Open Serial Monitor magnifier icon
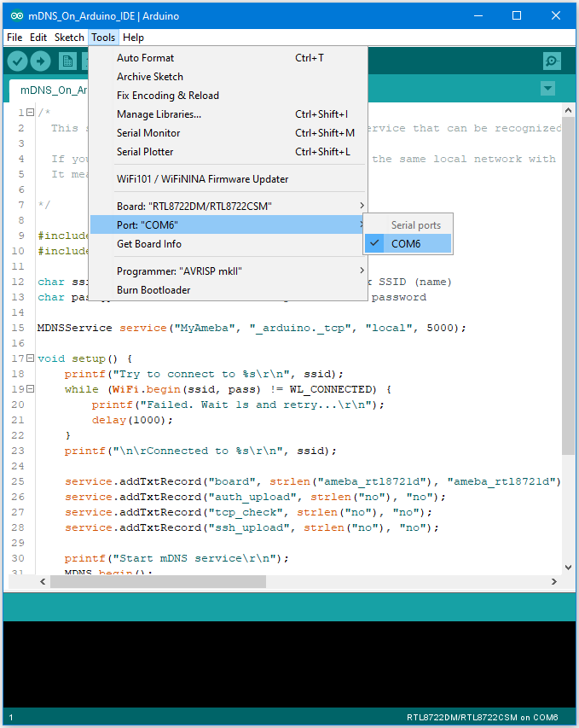 point(552,61)
